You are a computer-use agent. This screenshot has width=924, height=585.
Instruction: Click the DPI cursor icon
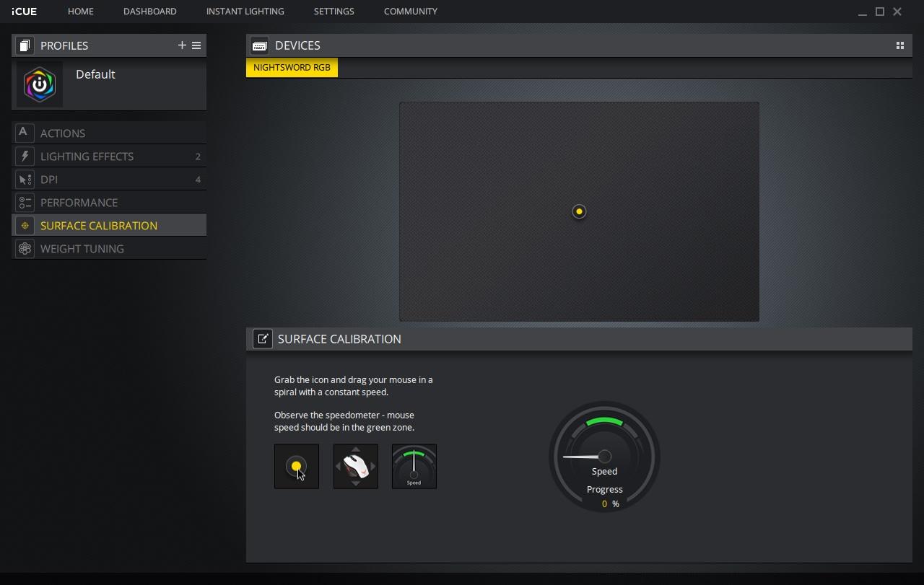[x=25, y=179]
